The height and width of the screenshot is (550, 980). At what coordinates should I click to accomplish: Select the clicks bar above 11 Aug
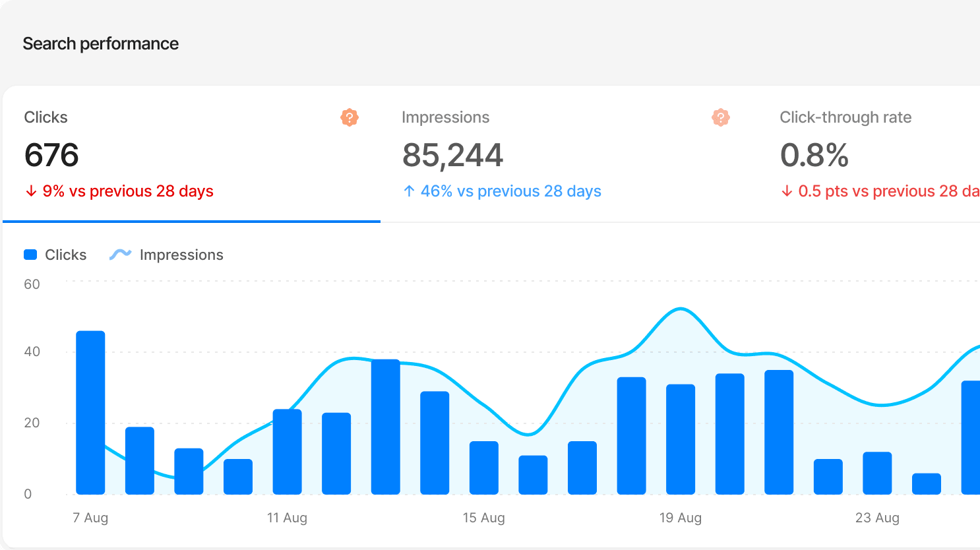click(x=288, y=452)
